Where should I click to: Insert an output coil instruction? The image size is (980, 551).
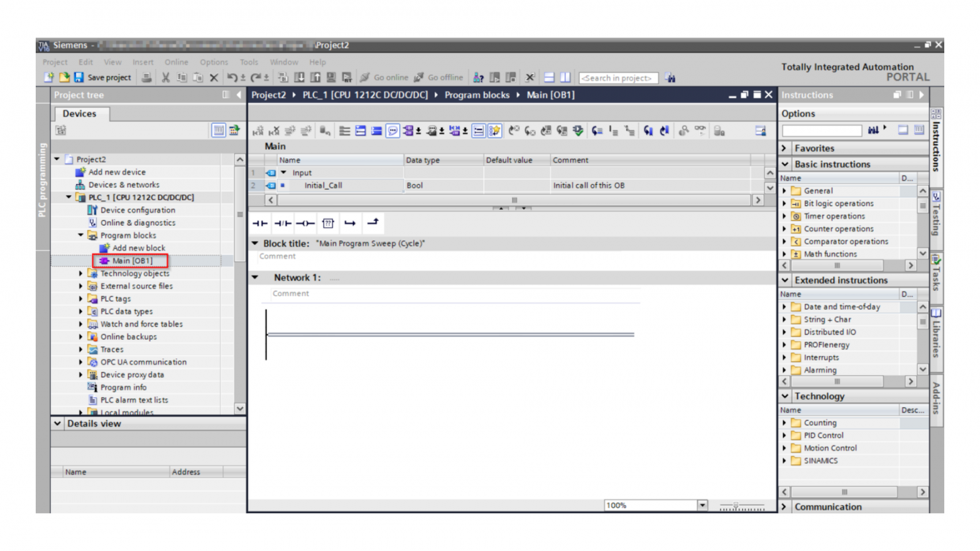[305, 223]
